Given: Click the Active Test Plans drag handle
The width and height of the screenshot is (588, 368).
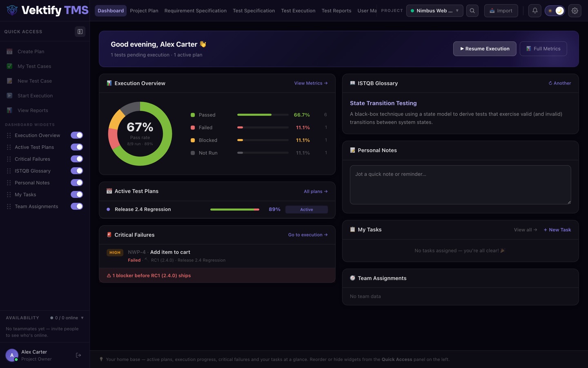Looking at the screenshot, I should (x=9, y=147).
